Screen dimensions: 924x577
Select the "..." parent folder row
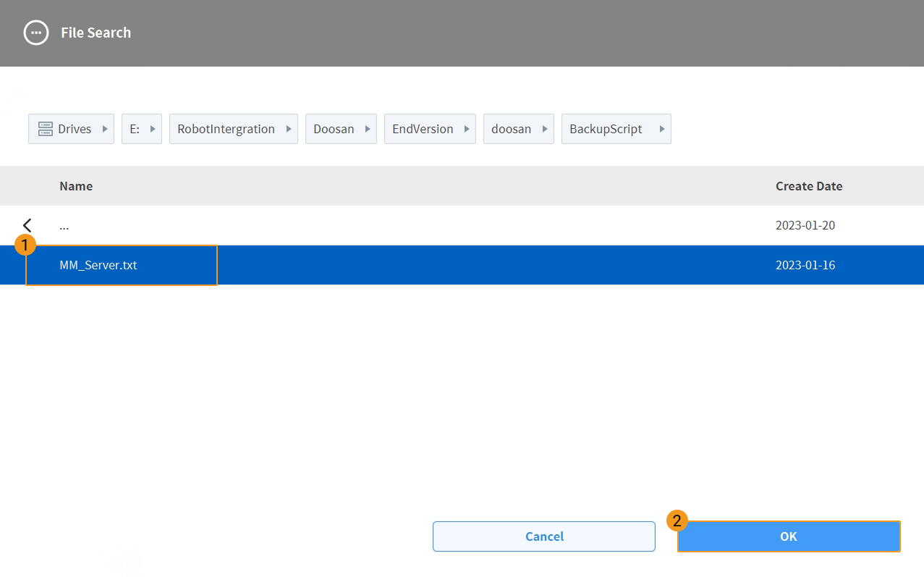462,225
